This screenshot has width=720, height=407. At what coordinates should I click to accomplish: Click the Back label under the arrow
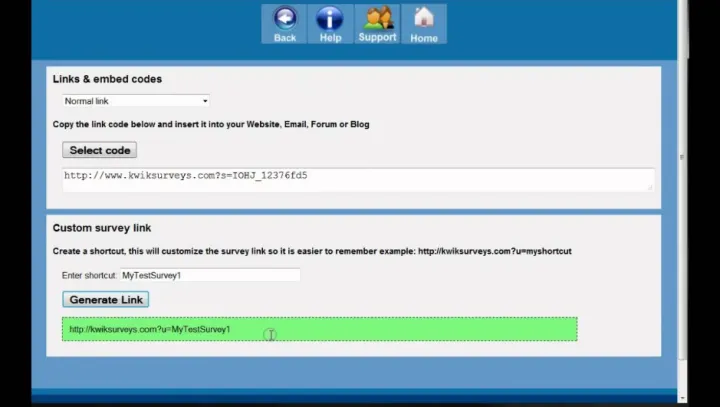tap(285, 38)
